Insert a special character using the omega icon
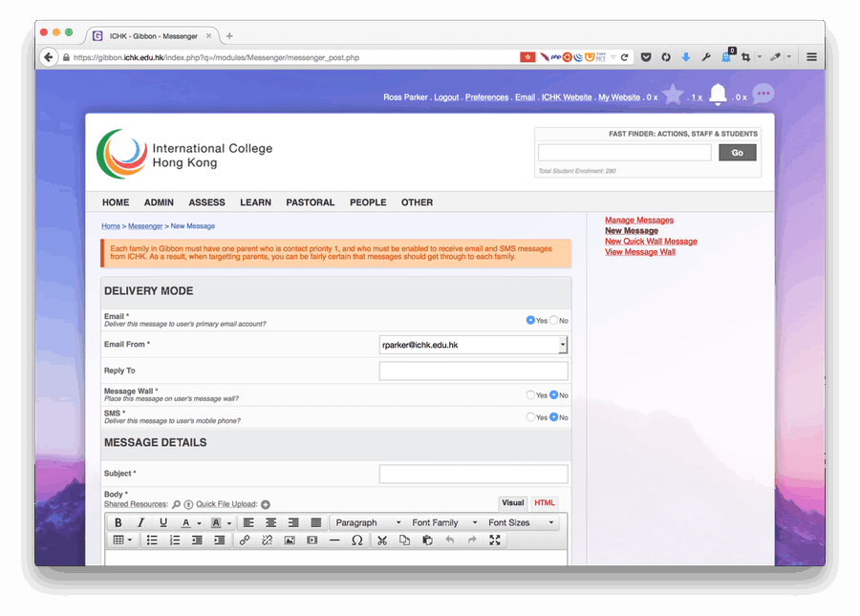The image size is (860, 616). pos(356,541)
